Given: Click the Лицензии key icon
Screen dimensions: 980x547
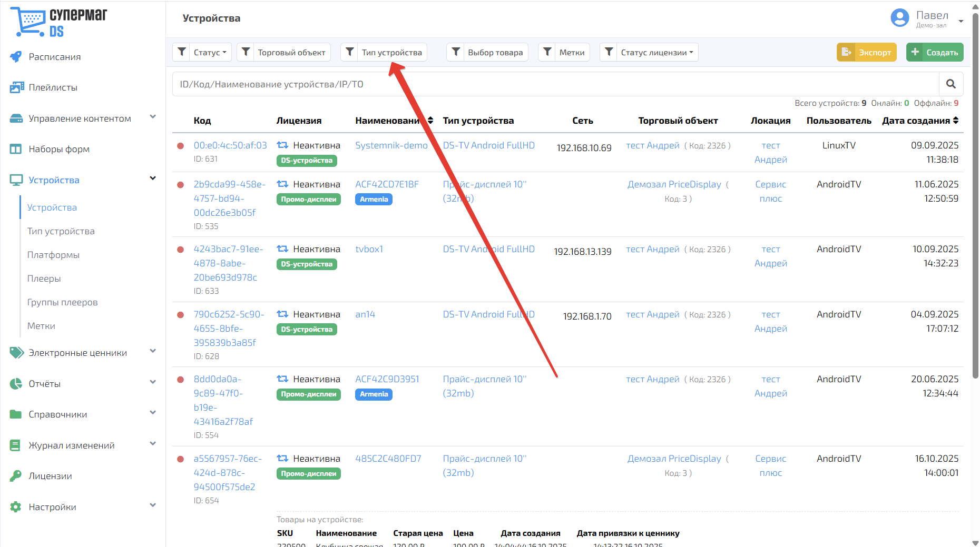Looking at the screenshot, I should coord(16,476).
